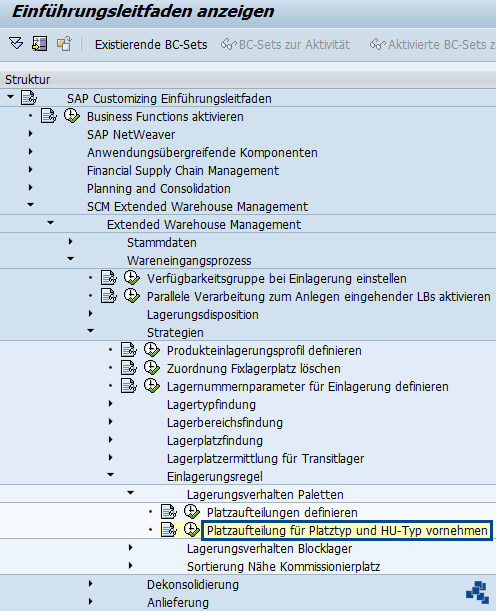Open documentation for Platzaufteilung für Platztyp und HU-Typ
The width and height of the screenshot is (496, 611).
169,530
